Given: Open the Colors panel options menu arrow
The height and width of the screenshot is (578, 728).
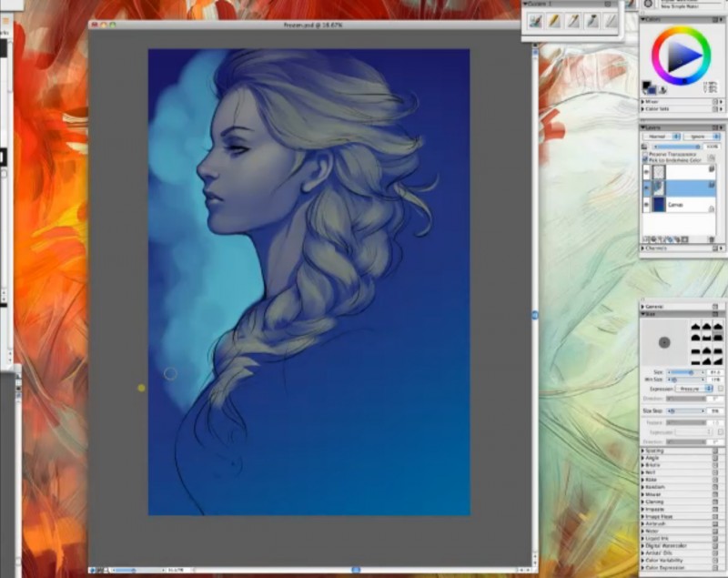Looking at the screenshot, I should click(721, 19).
